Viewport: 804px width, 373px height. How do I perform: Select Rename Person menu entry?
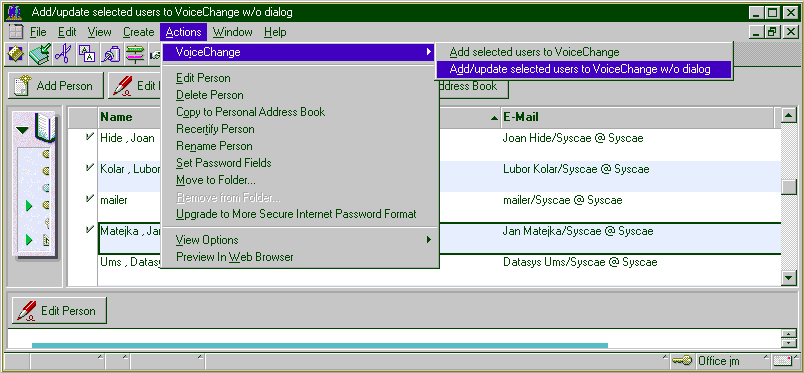click(x=214, y=146)
